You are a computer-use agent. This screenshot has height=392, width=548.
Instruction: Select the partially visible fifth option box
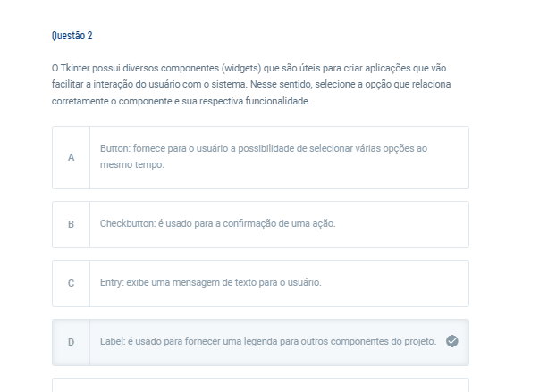pos(260,385)
